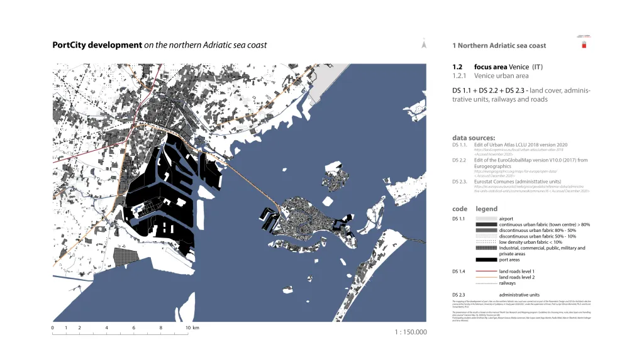Click the red land roads level 1 line
644x362 pixels.
point(486,271)
